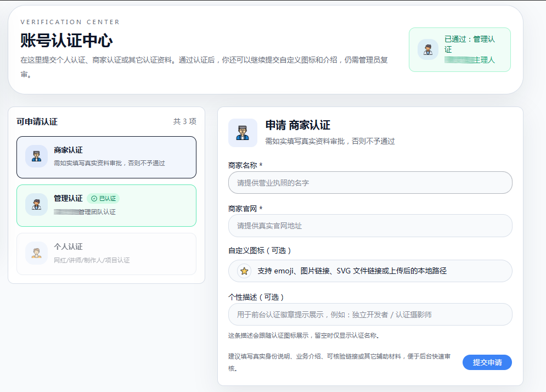
Task: Select the 管理认证 option card
Action: [x=106, y=205]
